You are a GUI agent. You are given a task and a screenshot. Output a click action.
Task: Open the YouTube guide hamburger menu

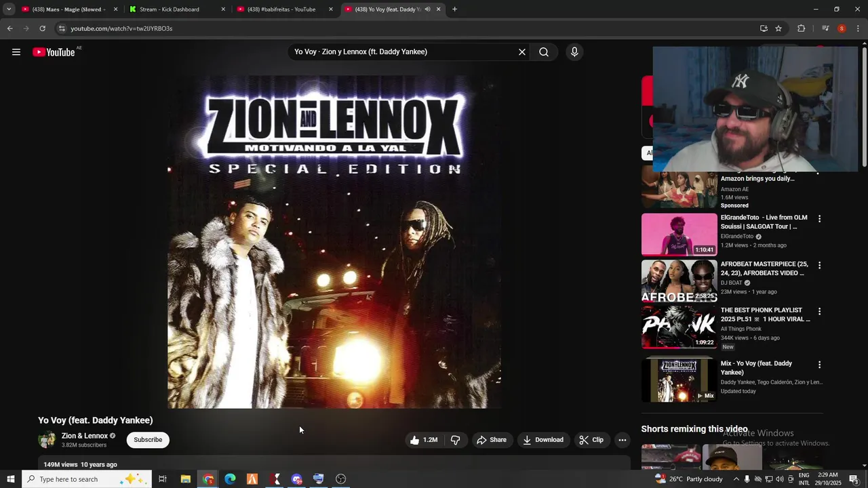[x=16, y=52]
